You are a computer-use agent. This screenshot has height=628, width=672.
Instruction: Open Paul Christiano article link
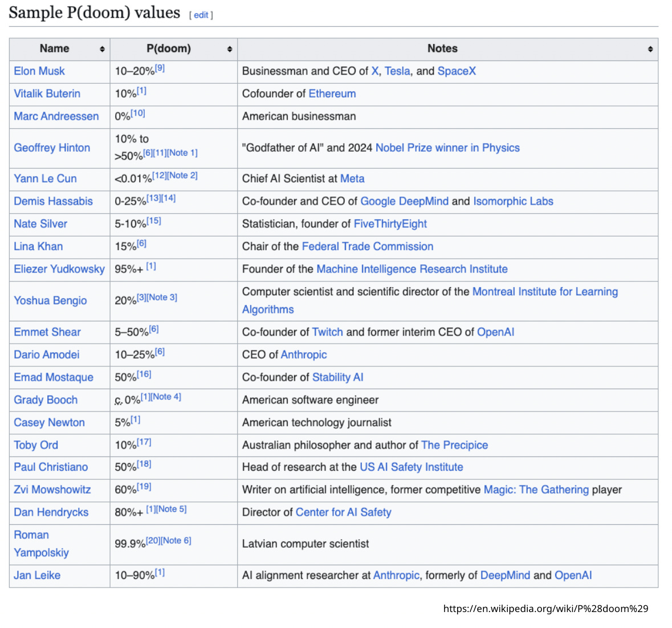pos(51,467)
